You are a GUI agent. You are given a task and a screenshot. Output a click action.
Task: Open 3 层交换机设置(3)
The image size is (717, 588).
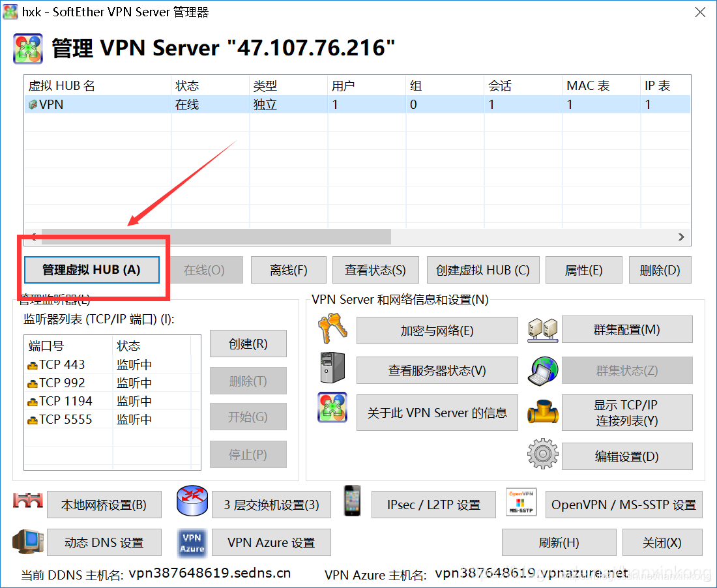(x=271, y=505)
